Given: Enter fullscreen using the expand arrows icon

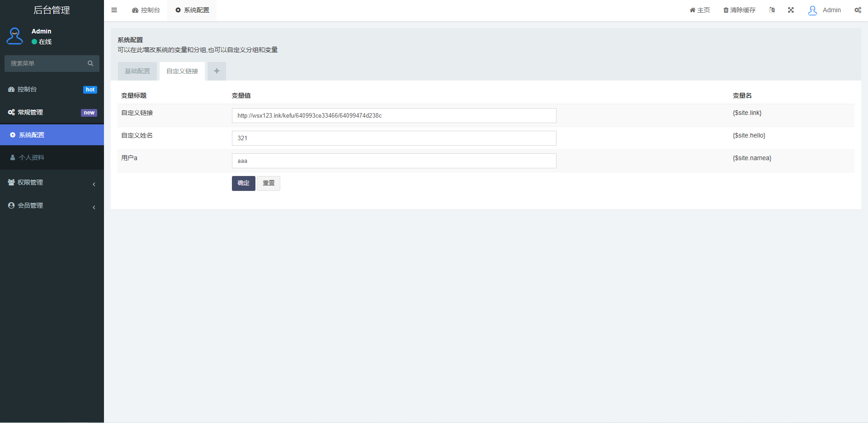Looking at the screenshot, I should tap(791, 10).
